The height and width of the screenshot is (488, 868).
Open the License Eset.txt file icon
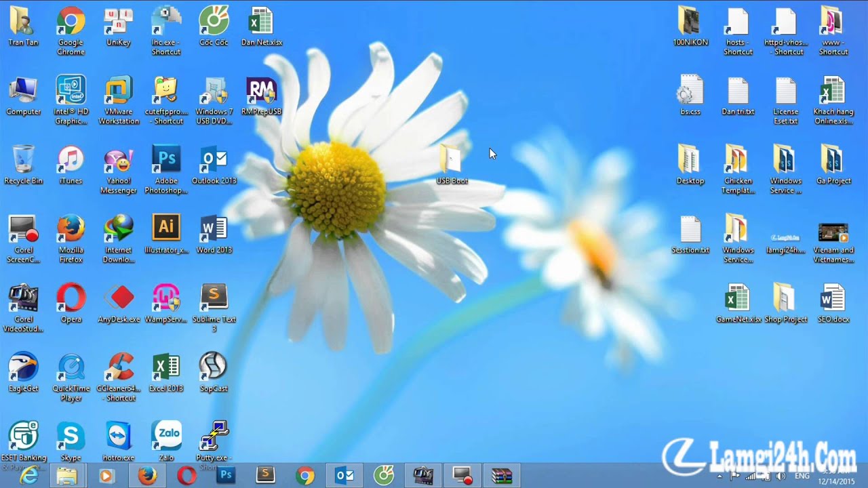(x=785, y=100)
